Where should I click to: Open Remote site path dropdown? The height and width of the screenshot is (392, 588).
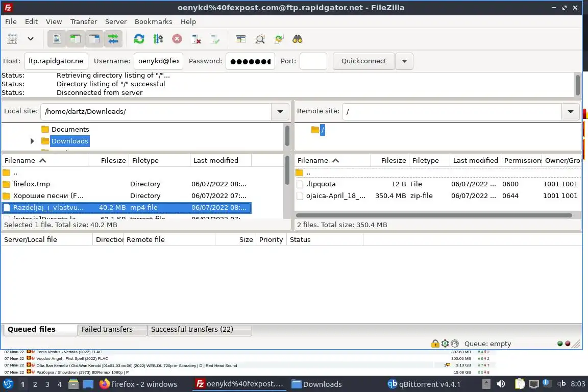click(x=570, y=111)
